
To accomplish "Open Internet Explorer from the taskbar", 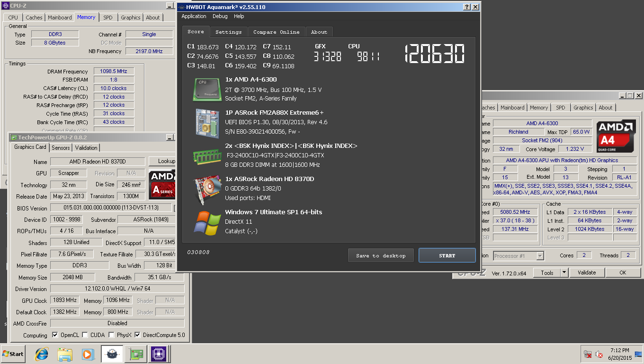I will point(42,354).
